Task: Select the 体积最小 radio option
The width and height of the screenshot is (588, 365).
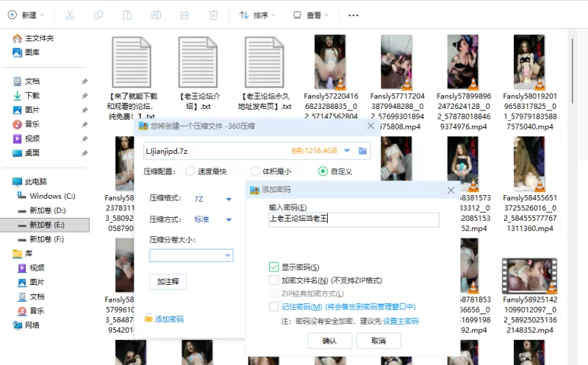Action: pyautogui.click(x=255, y=171)
